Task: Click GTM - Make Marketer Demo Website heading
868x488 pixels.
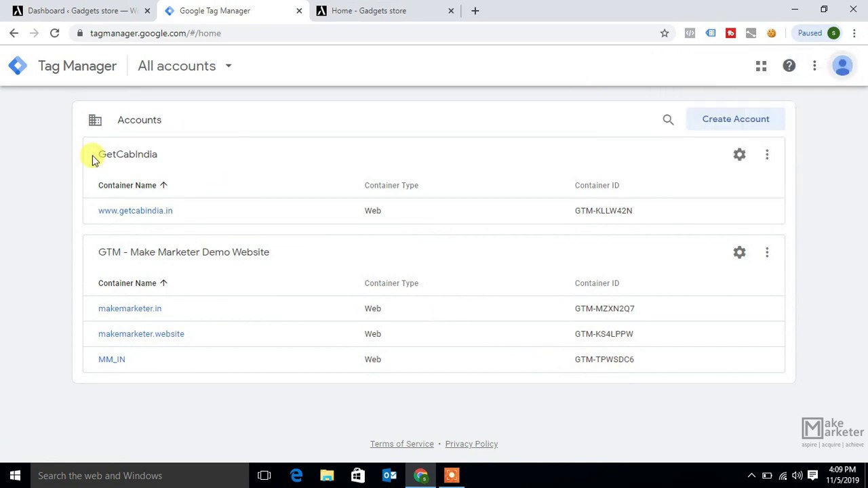Action: (x=184, y=252)
